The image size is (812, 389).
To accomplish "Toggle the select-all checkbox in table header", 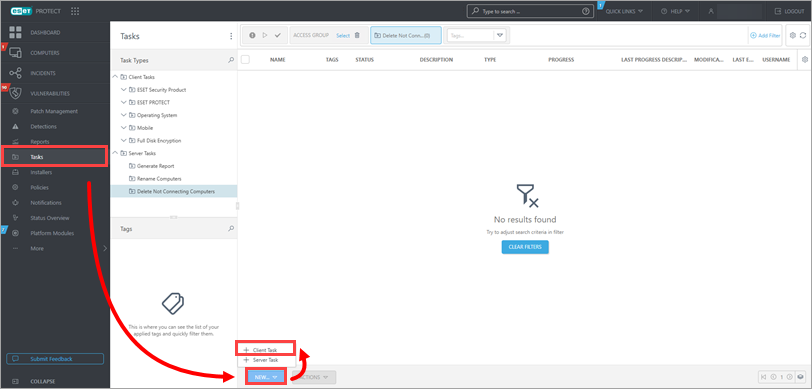I will 245,60.
